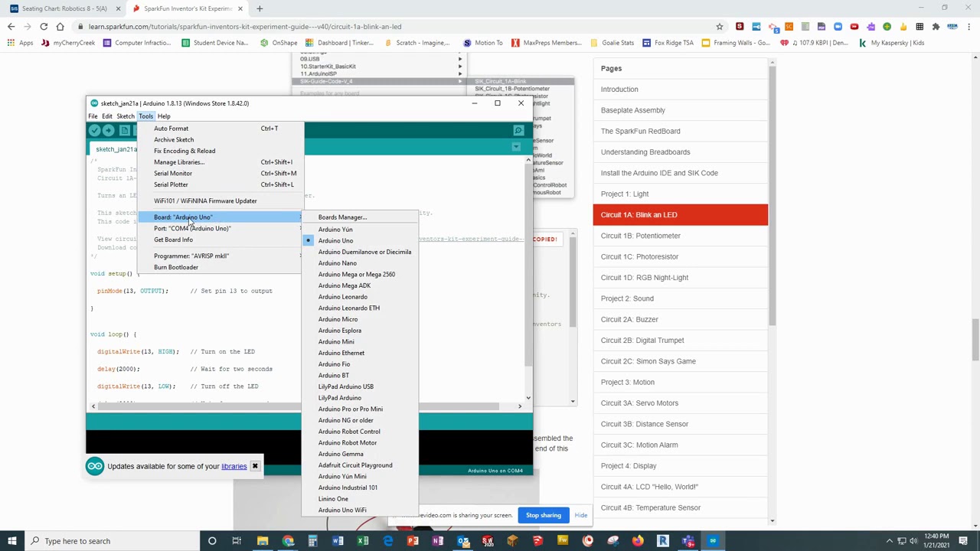Screen dimensions: 980x551
Task: Open the libraries link in updates notification
Action: pos(234,466)
